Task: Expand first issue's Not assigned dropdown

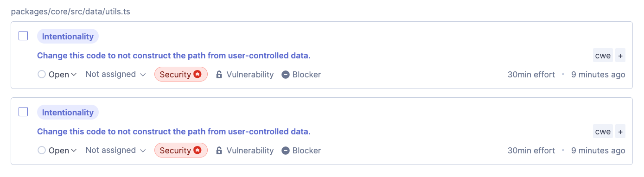Action: 115,74
